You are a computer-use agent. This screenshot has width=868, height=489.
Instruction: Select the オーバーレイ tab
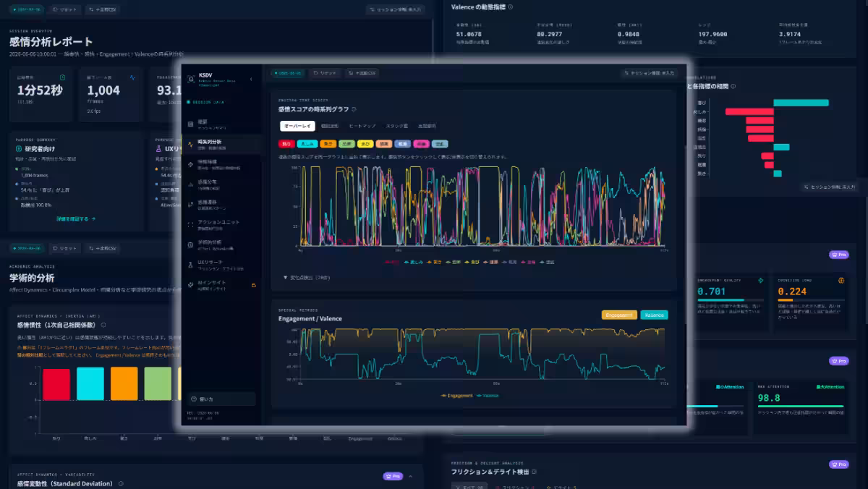tap(297, 127)
